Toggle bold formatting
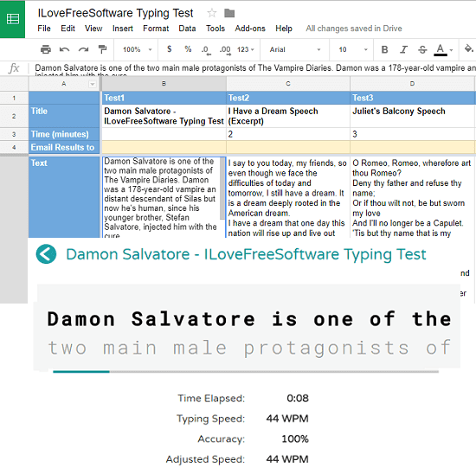The image size is (476, 467). pyautogui.click(x=384, y=49)
